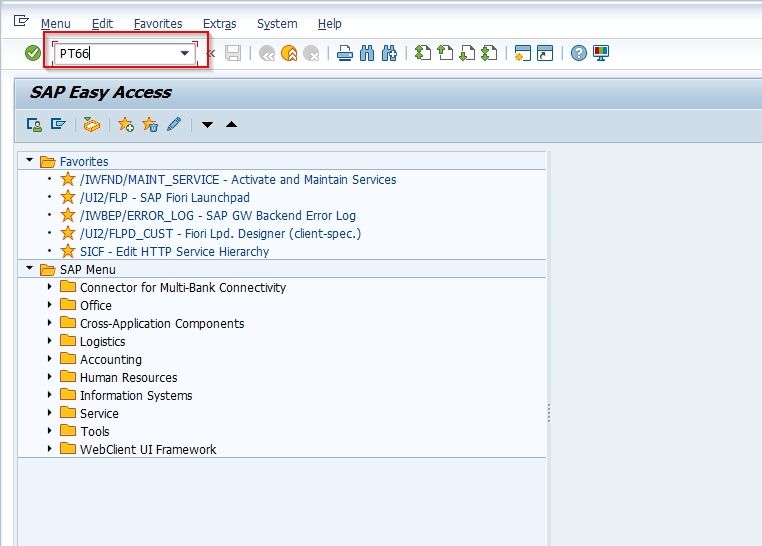Open the Help question mark icon

(579, 53)
